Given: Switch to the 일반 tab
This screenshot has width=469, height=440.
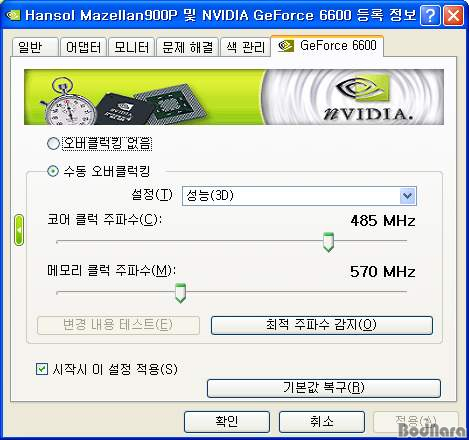Looking at the screenshot, I should tap(35, 47).
